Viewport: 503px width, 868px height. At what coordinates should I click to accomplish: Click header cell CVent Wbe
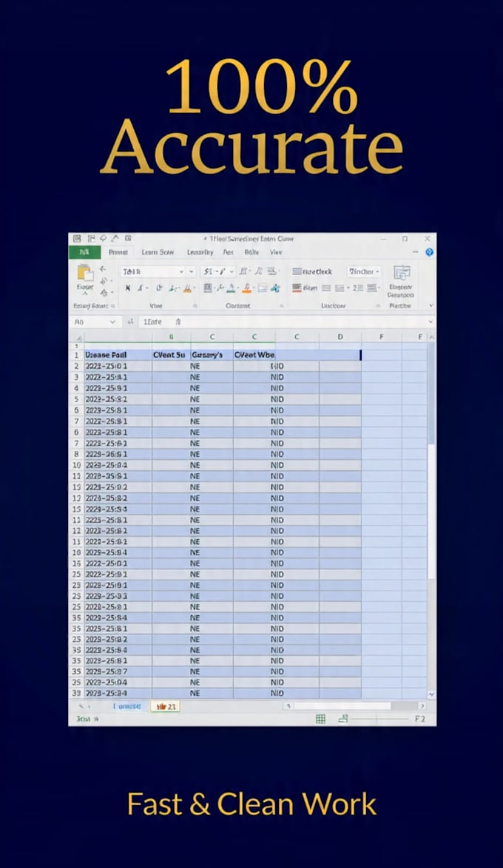tap(254, 355)
